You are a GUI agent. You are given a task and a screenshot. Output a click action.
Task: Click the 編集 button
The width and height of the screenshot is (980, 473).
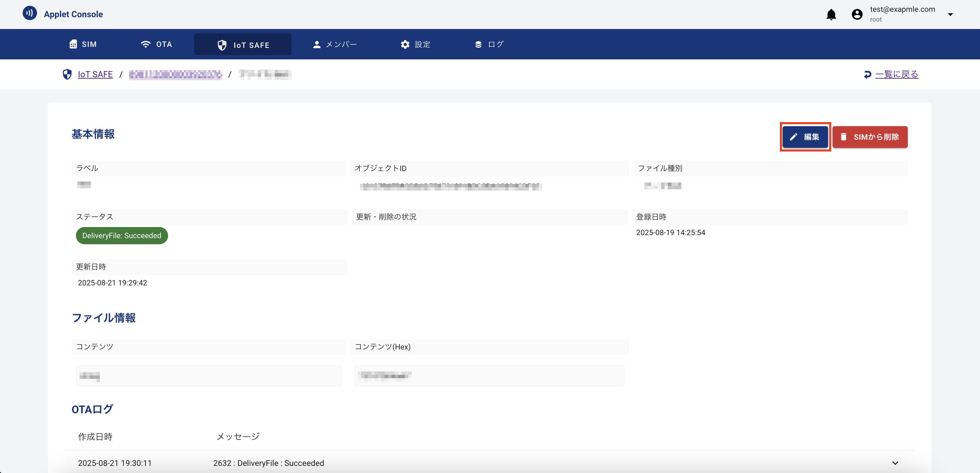click(x=805, y=137)
